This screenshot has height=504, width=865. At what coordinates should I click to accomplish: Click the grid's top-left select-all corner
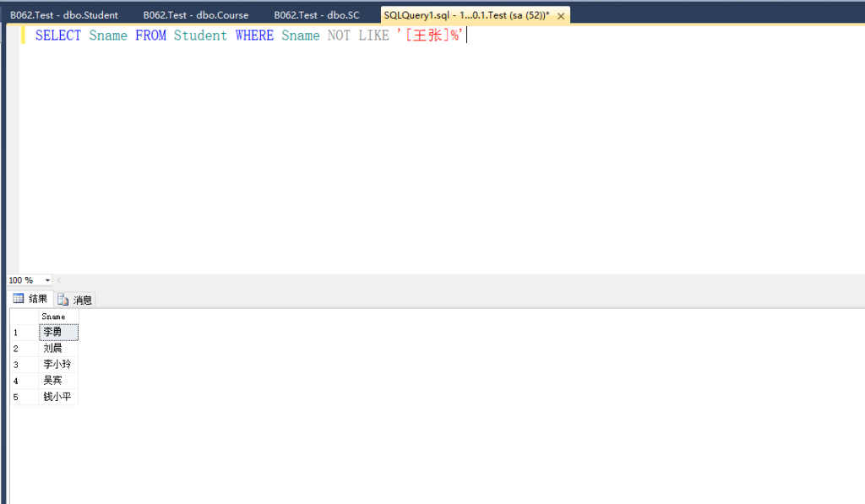[x=24, y=317]
